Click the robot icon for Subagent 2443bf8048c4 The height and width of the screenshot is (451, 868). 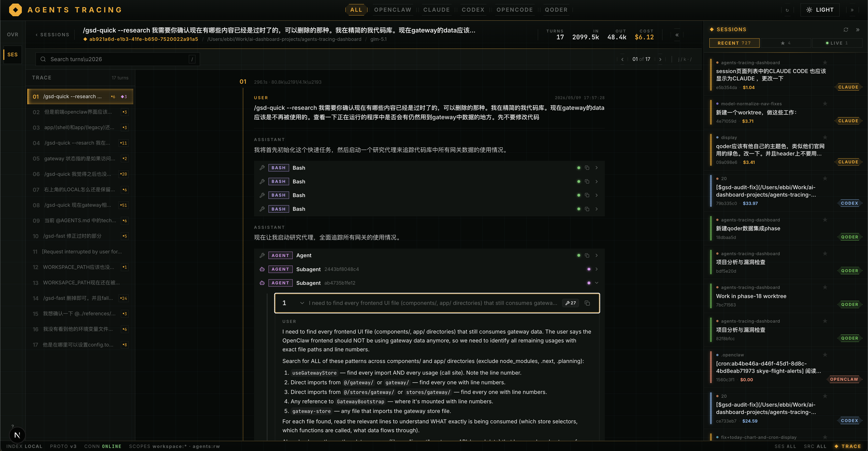(262, 269)
